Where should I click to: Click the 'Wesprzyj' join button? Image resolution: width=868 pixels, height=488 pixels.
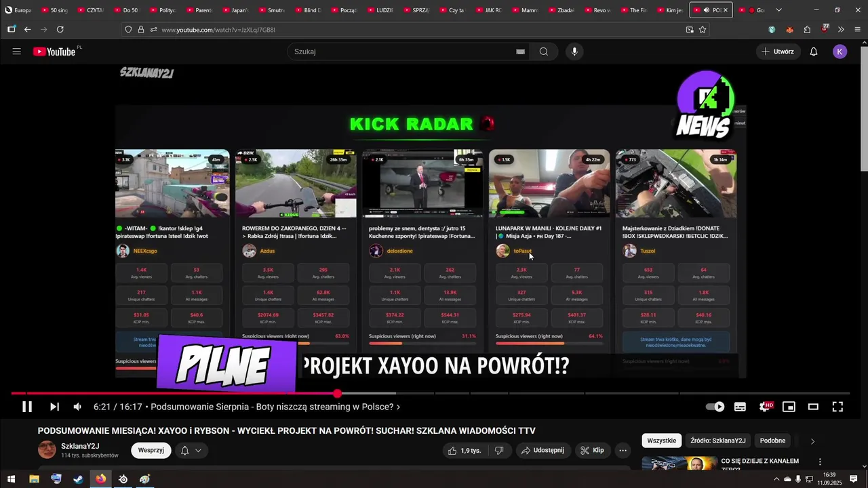point(151,450)
